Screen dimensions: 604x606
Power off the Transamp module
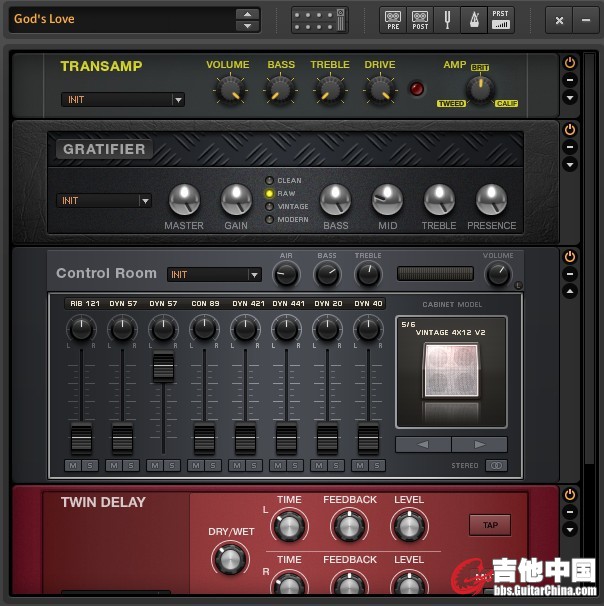point(570,62)
